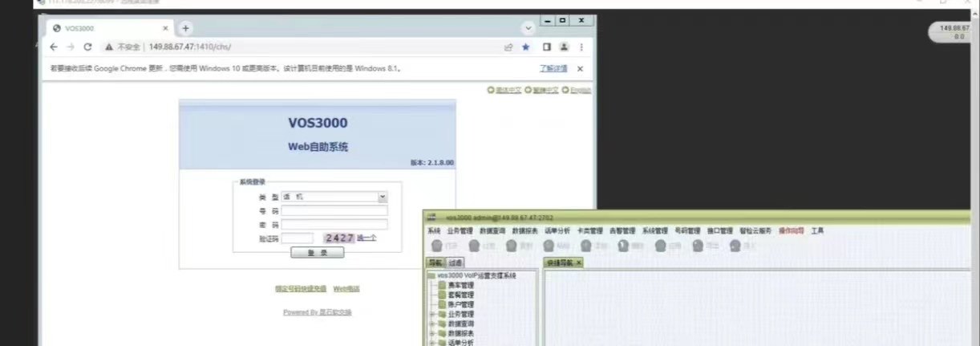Click the Powered By 昆石软交换 link
980x346 pixels.
(x=318, y=312)
